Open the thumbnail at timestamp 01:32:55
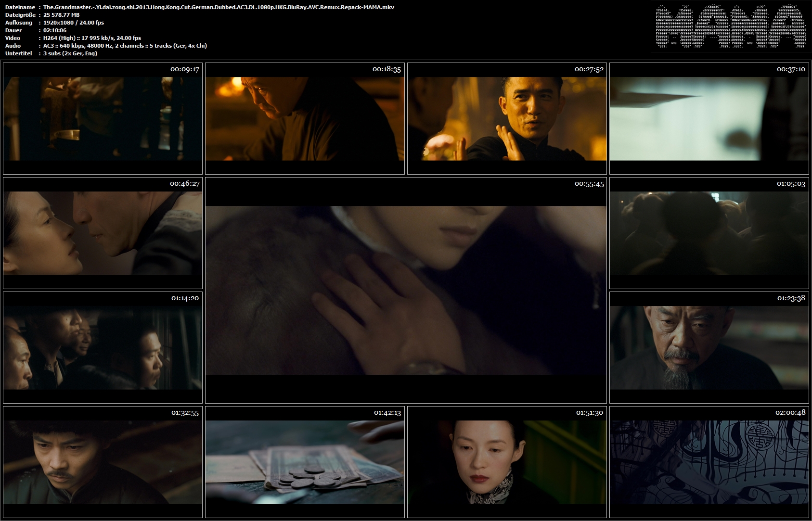The image size is (812, 521). click(103, 462)
